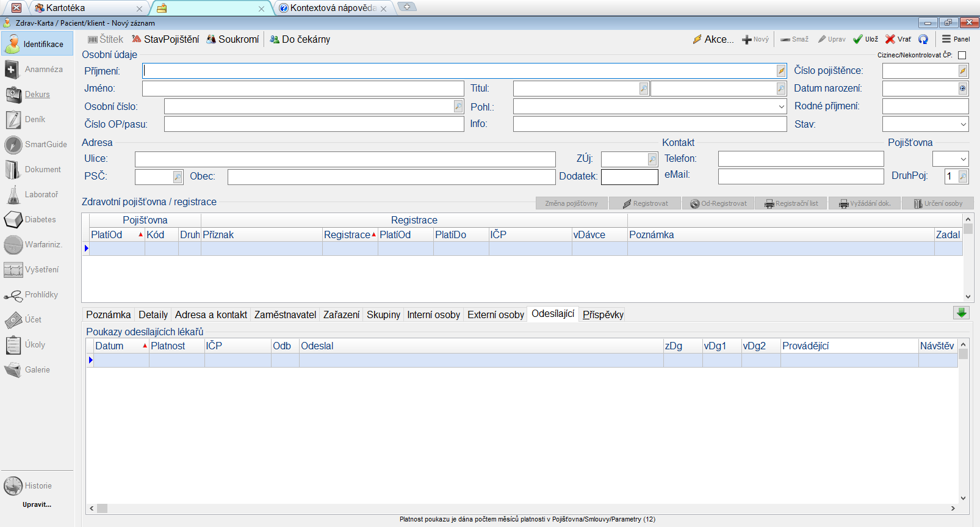Open the Laboratoř sidebar icon
This screenshot has width=980, height=527.
(13, 195)
